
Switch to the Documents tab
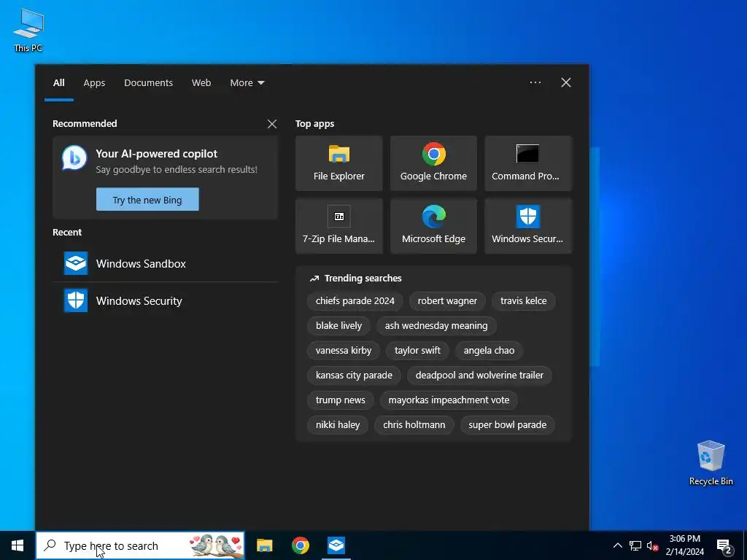(148, 83)
